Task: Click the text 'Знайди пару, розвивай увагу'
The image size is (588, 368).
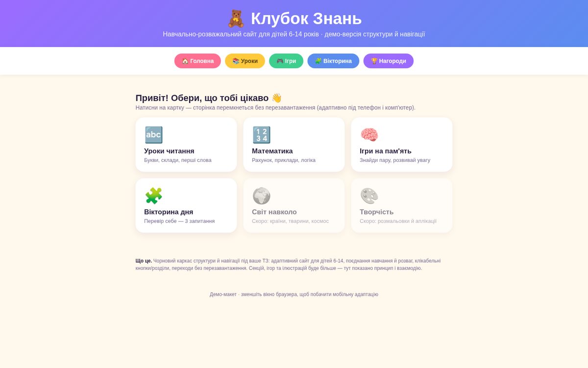Action: pos(395,160)
